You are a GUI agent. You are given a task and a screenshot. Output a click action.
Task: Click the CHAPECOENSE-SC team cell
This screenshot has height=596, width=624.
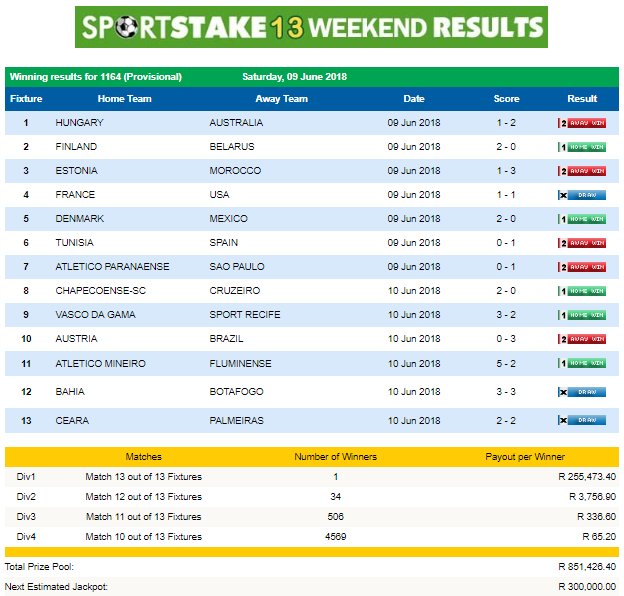click(101, 291)
